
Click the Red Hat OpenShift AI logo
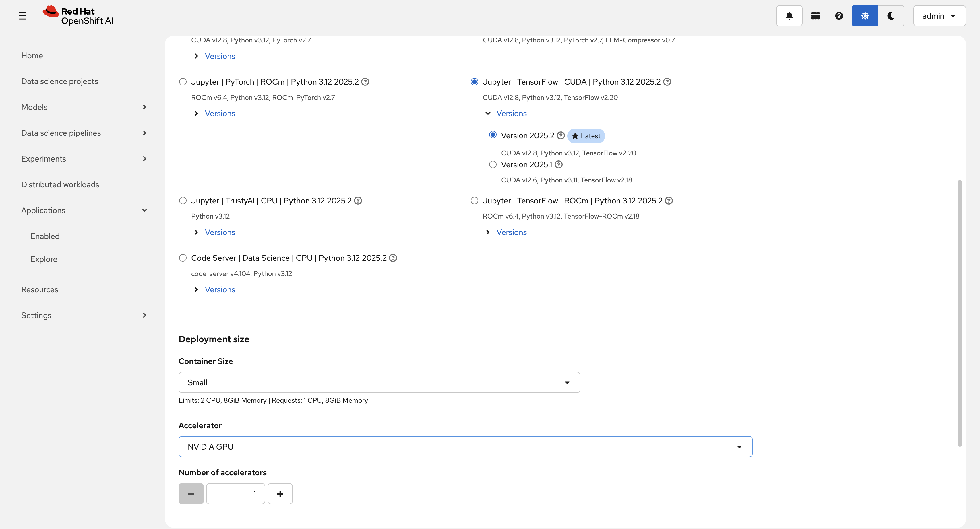tap(78, 15)
